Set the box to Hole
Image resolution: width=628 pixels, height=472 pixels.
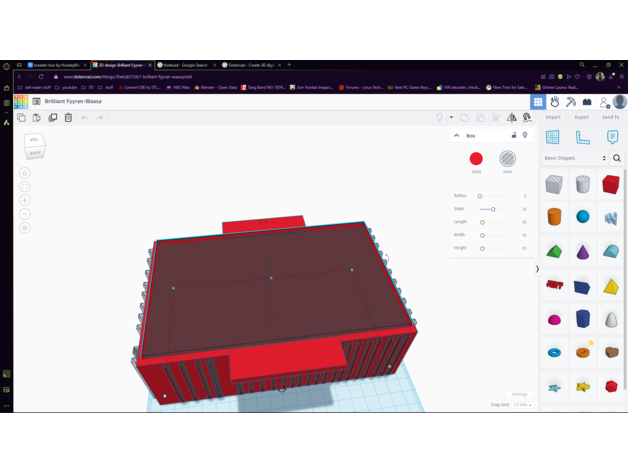pyautogui.click(x=507, y=159)
